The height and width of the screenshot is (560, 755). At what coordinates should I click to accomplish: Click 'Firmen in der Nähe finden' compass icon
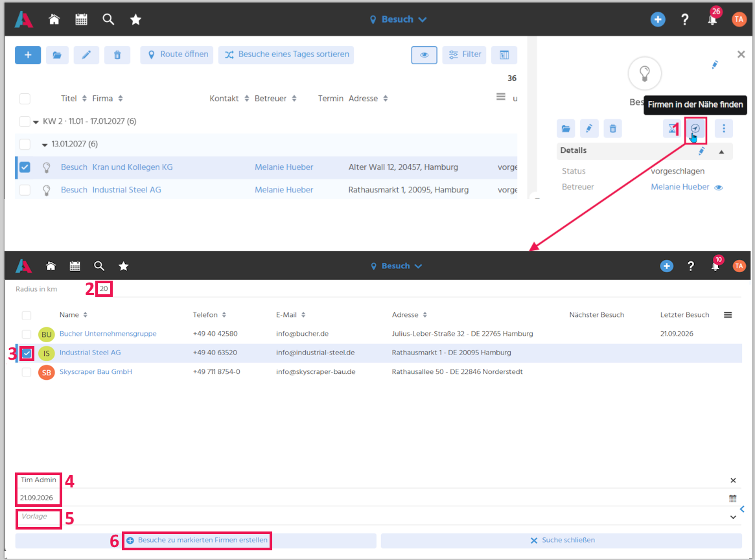tap(695, 128)
